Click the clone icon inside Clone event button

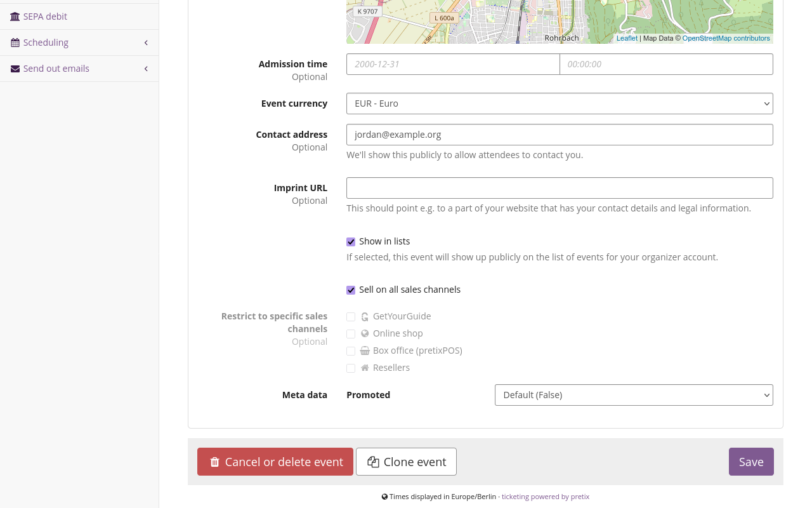point(373,462)
